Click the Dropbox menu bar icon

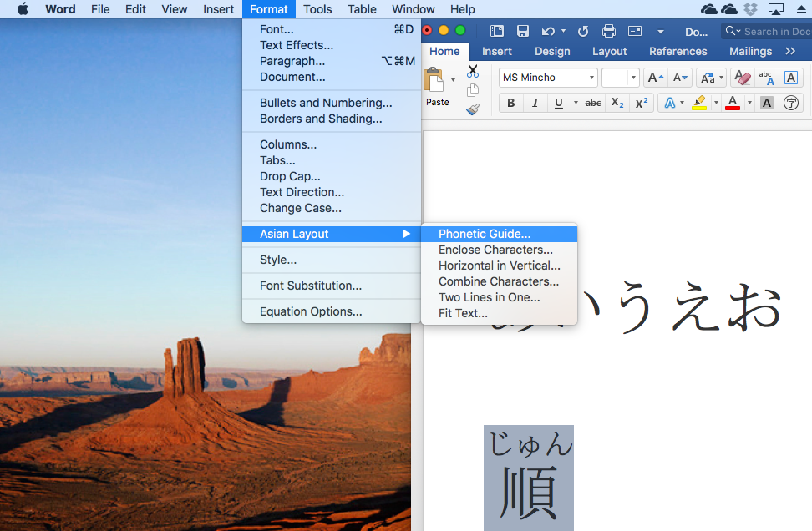coord(750,9)
